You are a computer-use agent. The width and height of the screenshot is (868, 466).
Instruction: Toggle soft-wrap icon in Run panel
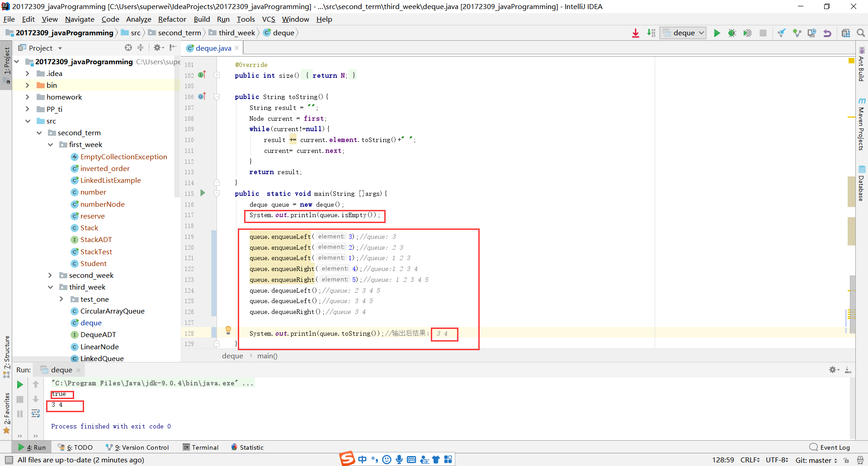point(36,414)
